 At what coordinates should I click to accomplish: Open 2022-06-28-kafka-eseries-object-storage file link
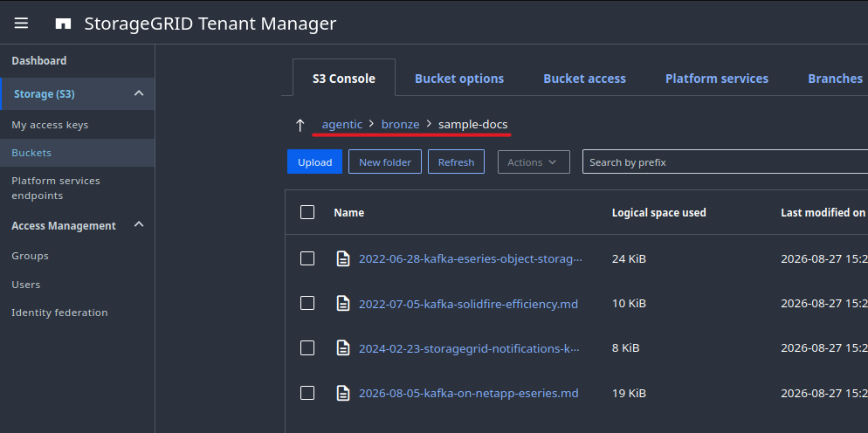[x=471, y=258]
